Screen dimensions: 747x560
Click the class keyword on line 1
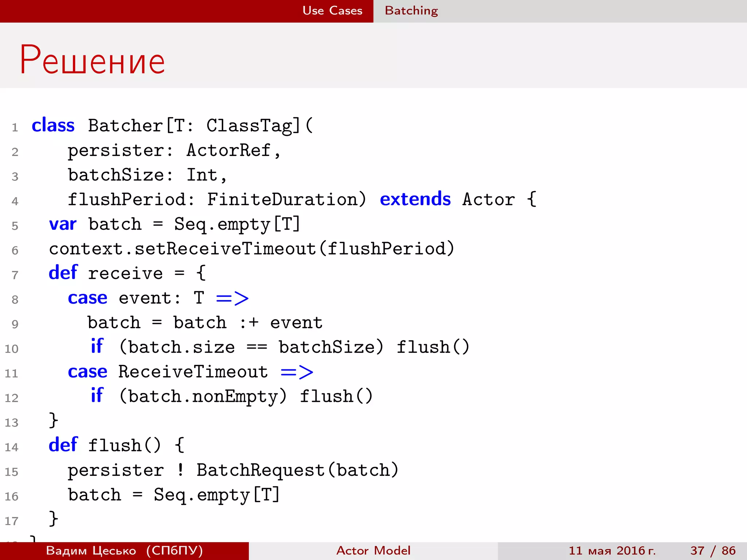[x=53, y=125]
